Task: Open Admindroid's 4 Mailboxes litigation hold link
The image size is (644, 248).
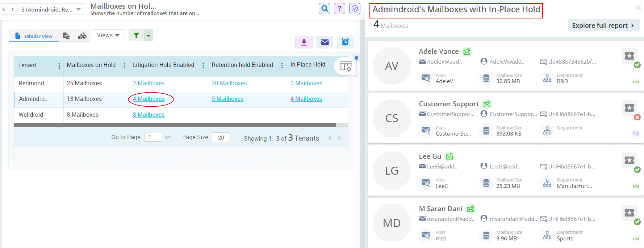Action: tap(149, 99)
